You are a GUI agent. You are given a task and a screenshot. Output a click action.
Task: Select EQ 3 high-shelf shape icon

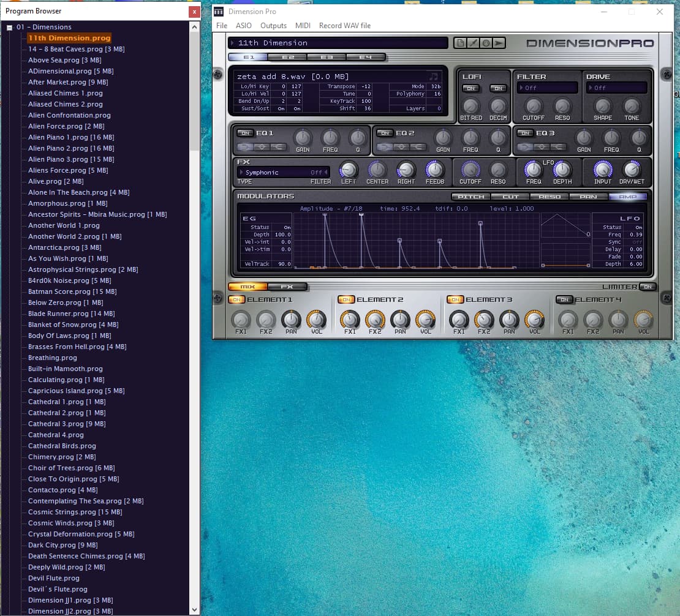(x=559, y=147)
